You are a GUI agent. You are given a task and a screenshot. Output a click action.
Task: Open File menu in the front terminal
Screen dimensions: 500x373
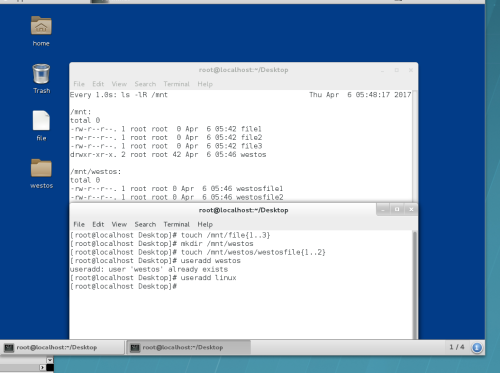(x=79, y=224)
